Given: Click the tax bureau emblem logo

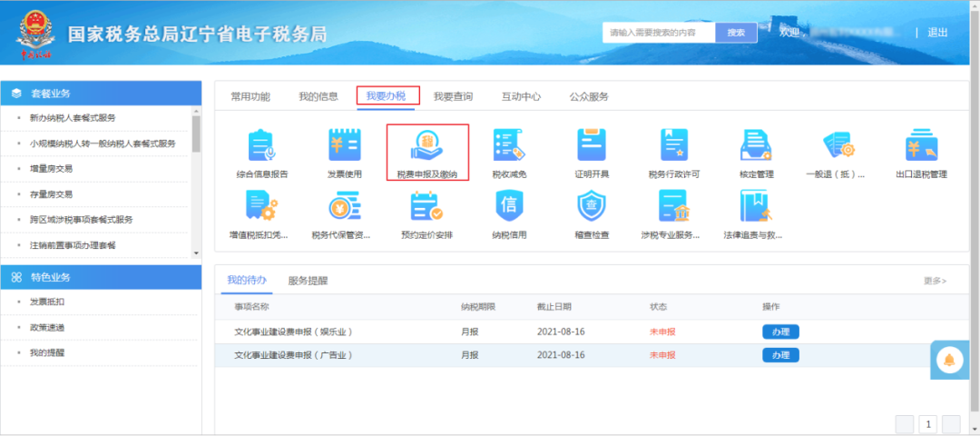Looking at the screenshot, I should [x=35, y=33].
